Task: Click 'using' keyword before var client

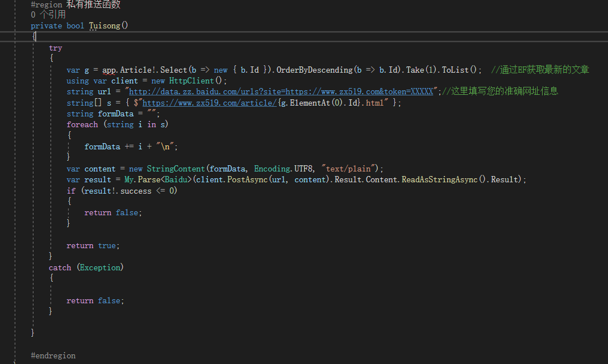Action: point(77,81)
